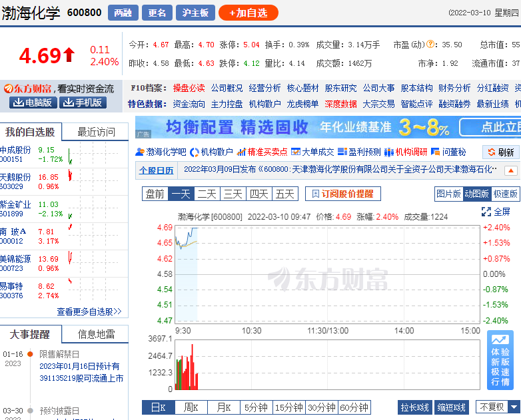Viewport: 521px width, 420px height.
Task: Click the 大单成交 icon
Action: coord(295,152)
